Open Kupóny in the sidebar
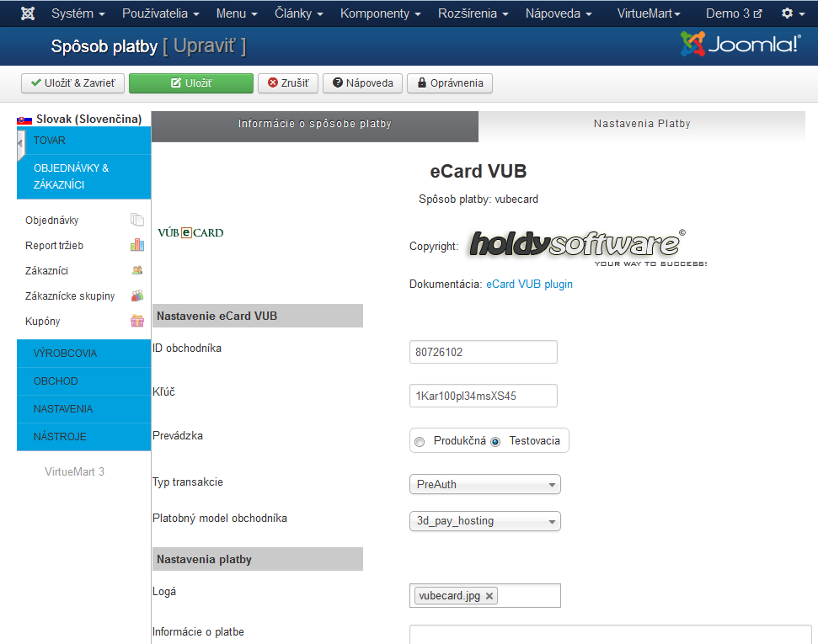This screenshot has height=644, width=818. [x=43, y=322]
